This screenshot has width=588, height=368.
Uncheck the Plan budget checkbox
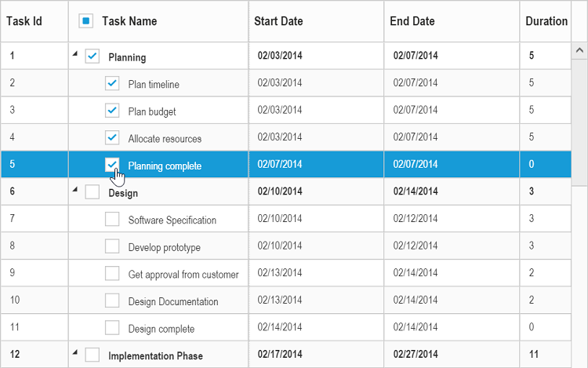(112, 111)
